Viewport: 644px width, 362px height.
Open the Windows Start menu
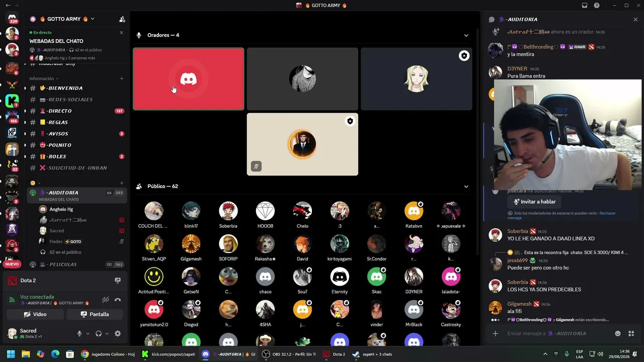pos(11,354)
